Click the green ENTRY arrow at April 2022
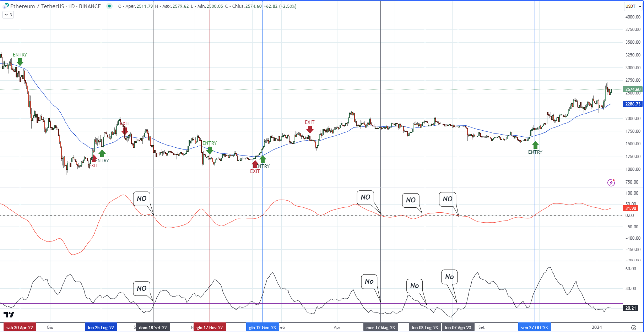This screenshot has height=332, width=644. pos(20,62)
